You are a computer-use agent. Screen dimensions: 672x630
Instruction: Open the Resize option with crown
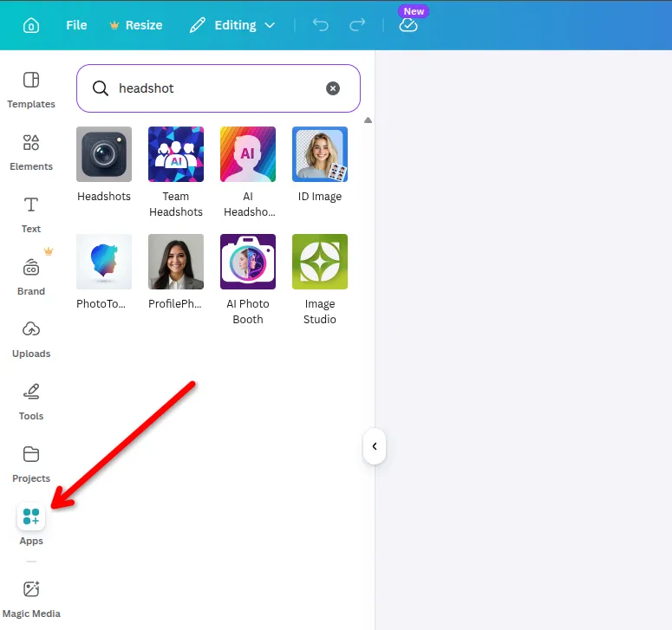click(136, 25)
